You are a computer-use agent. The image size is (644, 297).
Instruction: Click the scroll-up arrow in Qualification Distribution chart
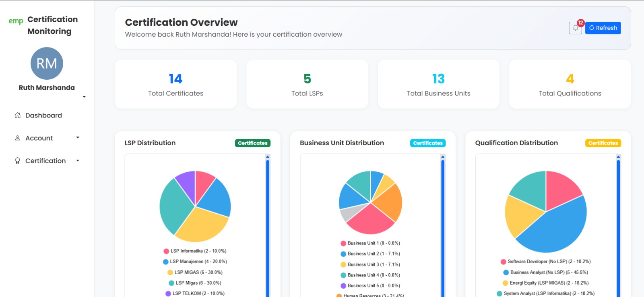(618, 157)
